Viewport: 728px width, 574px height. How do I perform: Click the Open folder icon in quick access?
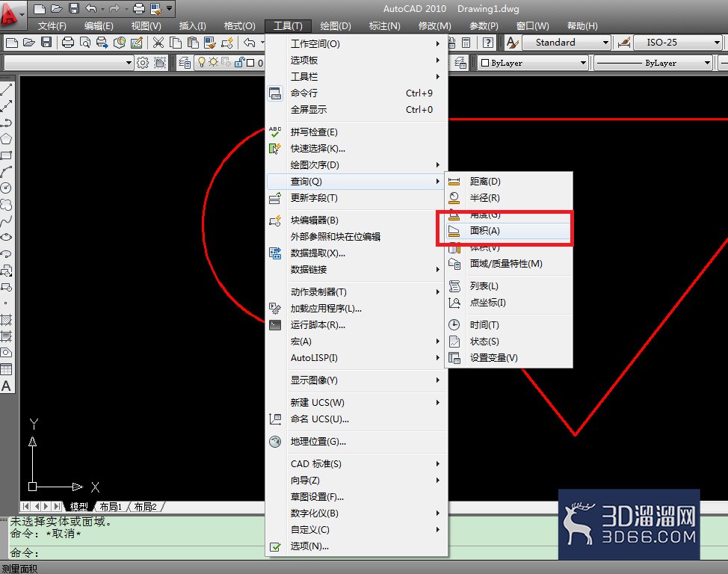point(57,8)
